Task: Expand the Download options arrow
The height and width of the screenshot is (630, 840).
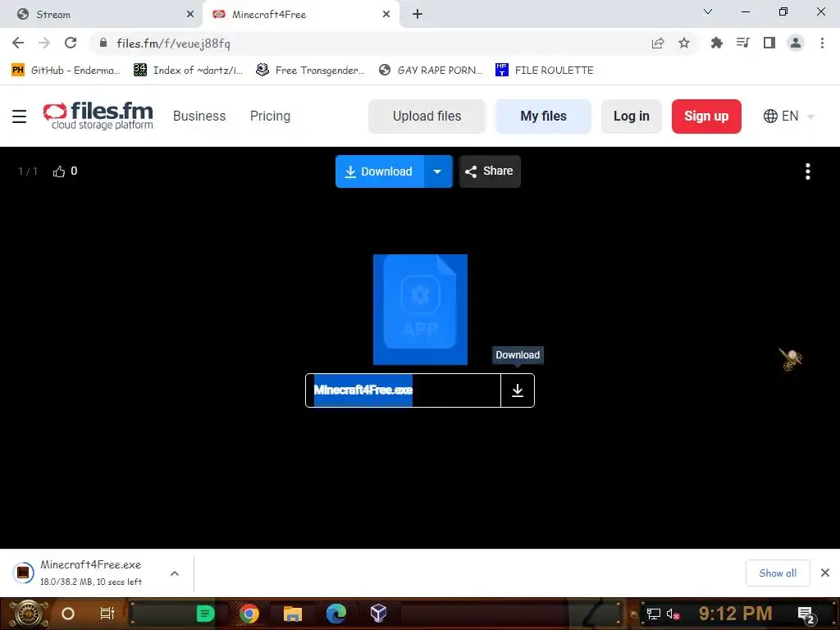Action: [x=438, y=171]
